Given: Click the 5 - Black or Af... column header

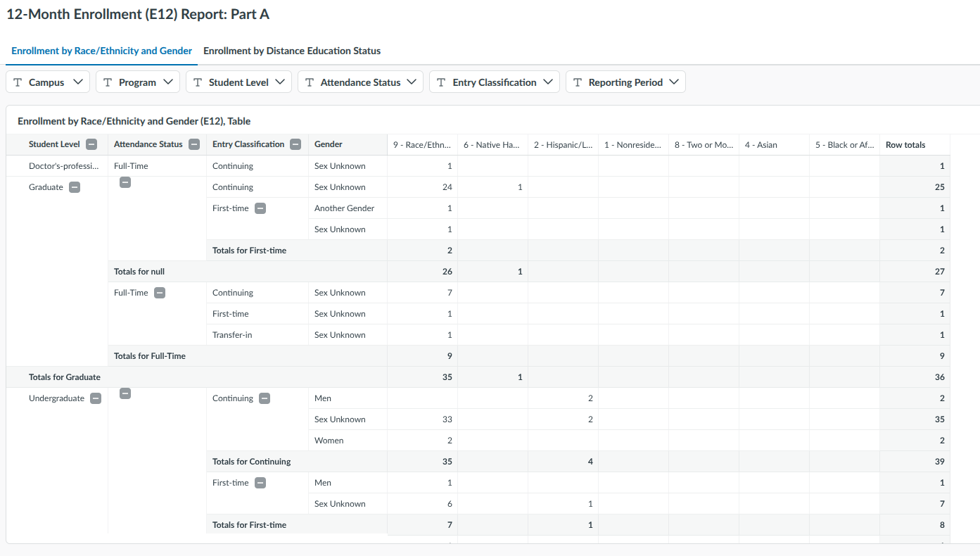Looking at the screenshot, I should click(844, 145).
